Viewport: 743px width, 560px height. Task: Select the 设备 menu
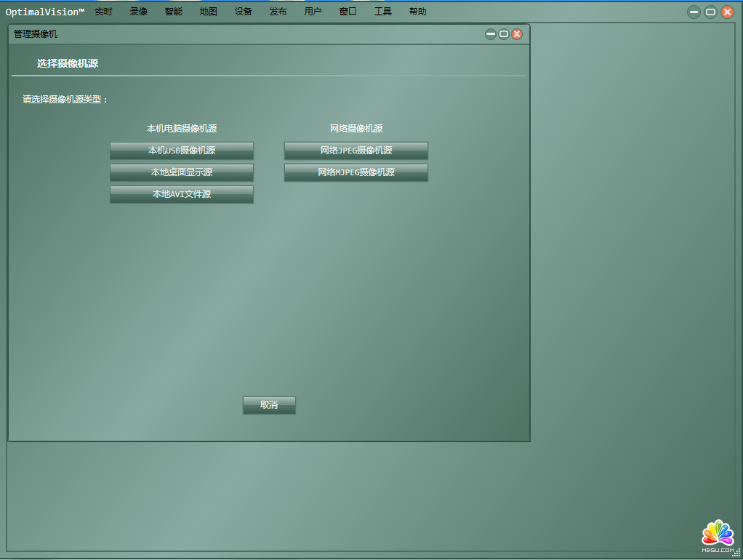coord(243,12)
